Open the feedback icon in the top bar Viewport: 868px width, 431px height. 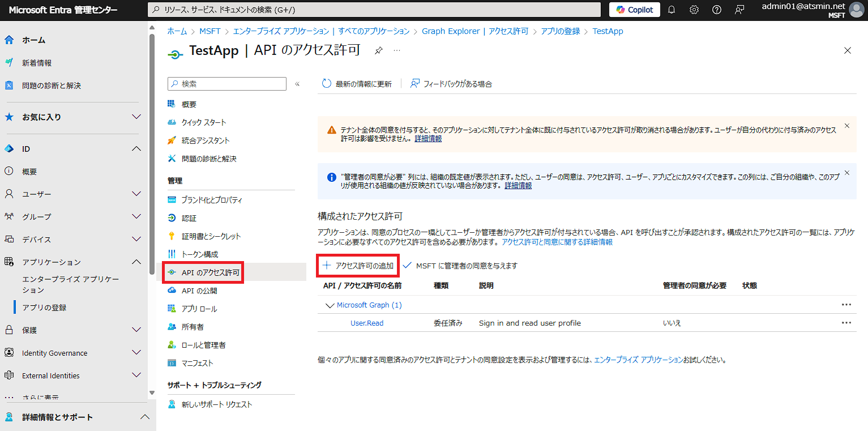tap(739, 10)
